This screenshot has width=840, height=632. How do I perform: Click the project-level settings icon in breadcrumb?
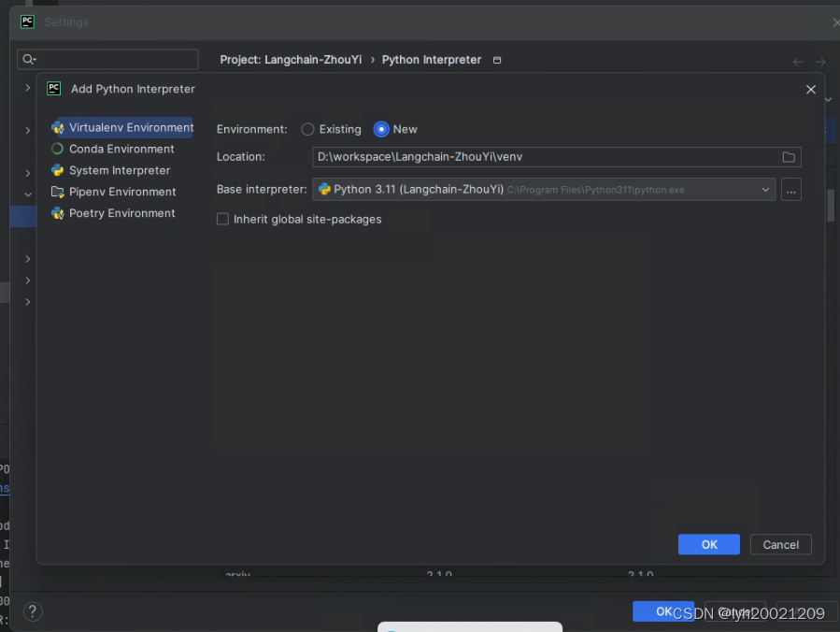(x=496, y=60)
